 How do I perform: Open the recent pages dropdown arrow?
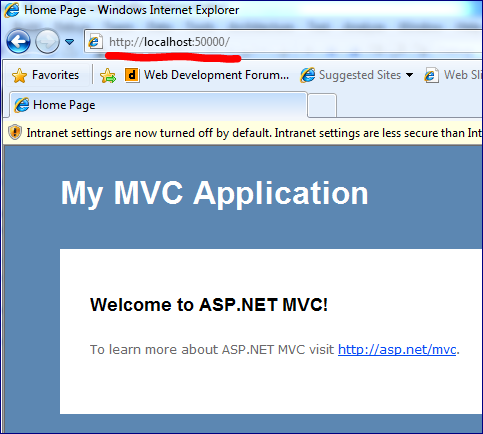pyautogui.click(x=69, y=42)
